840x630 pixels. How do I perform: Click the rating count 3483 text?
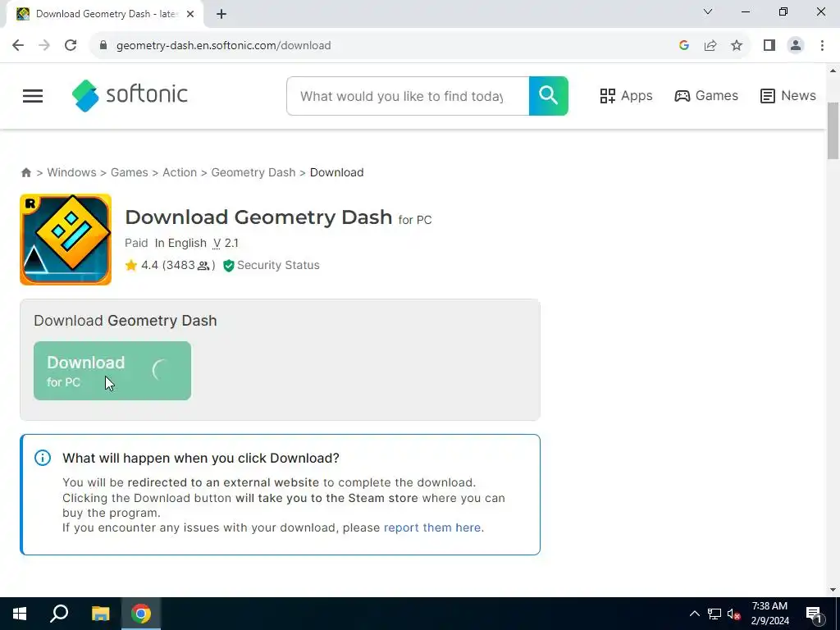[x=188, y=265]
